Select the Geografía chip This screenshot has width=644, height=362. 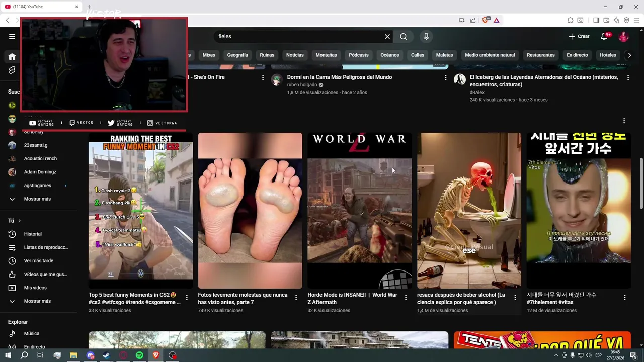pos(237,55)
